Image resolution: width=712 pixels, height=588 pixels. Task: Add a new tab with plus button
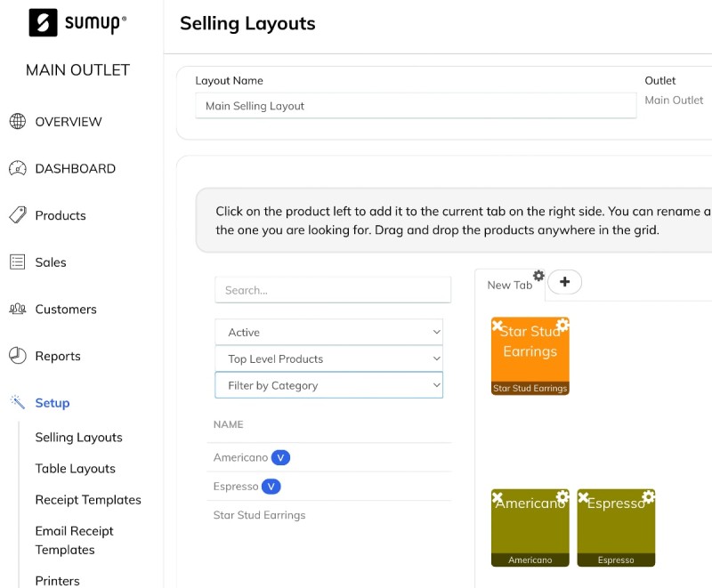(564, 282)
